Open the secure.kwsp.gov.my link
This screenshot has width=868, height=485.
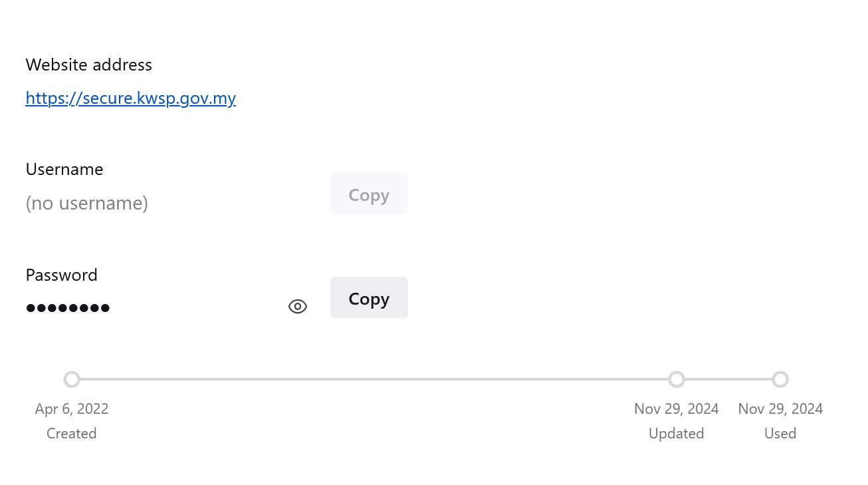[131, 98]
